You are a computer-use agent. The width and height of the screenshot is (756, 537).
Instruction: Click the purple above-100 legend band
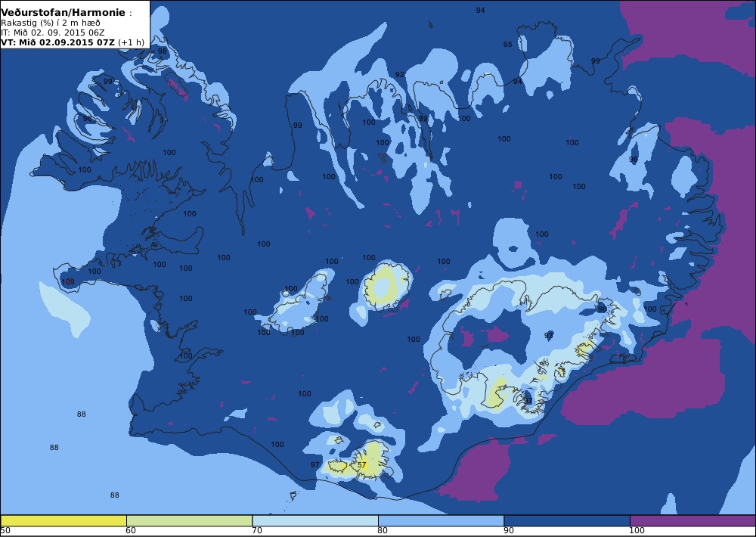pos(692,520)
